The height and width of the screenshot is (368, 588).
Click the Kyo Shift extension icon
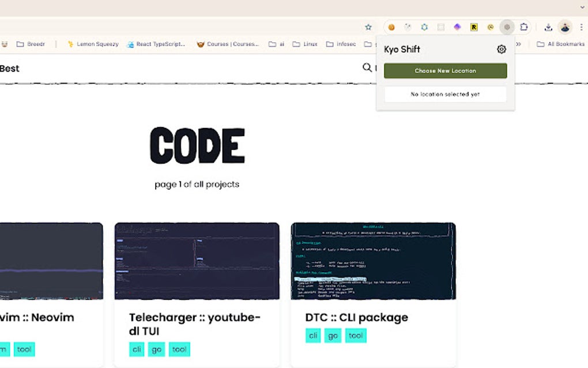click(x=506, y=27)
